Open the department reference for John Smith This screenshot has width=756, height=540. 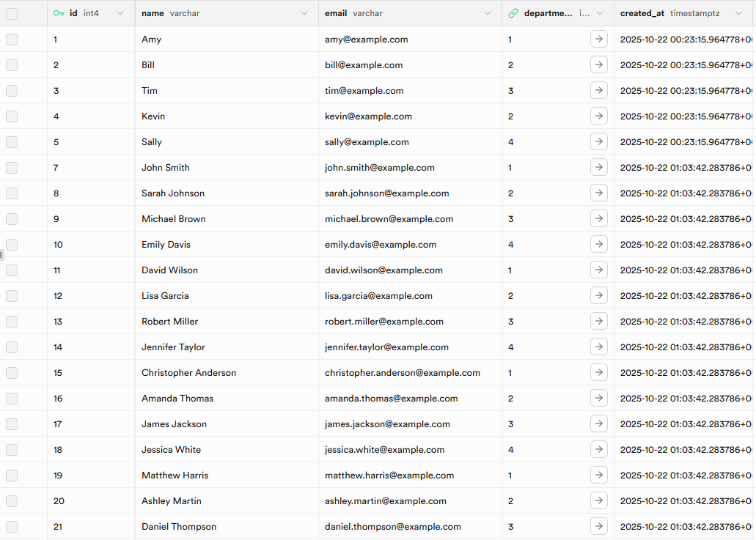tap(599, 167)
